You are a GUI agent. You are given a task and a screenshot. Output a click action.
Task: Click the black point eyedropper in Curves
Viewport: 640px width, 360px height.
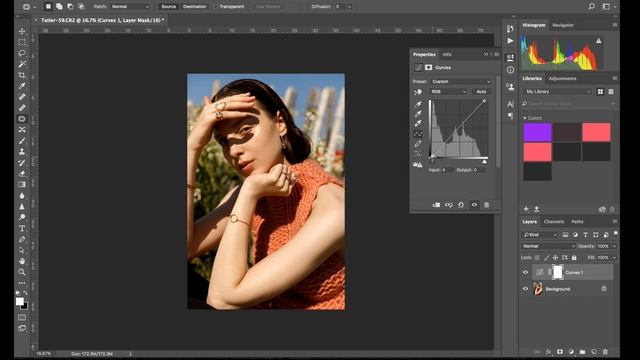[418, 104]
